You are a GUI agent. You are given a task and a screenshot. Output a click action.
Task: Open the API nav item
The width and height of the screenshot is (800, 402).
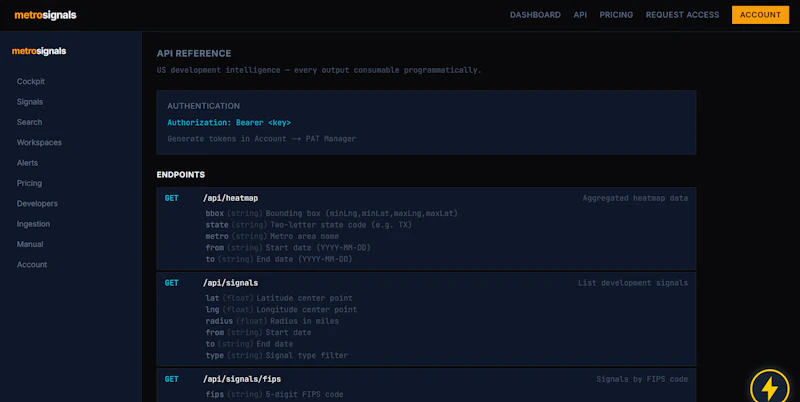[580, 15]
